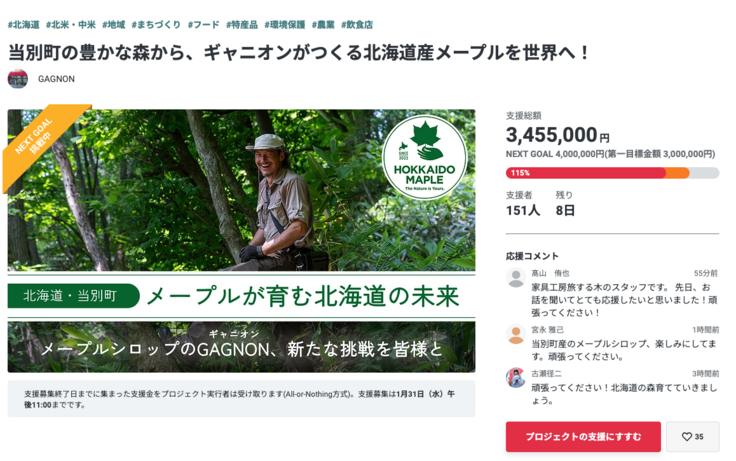The height and width of the screenshot is (461, 736).
Task: Open the GAGNON owner name link
Action: [56, 79]
